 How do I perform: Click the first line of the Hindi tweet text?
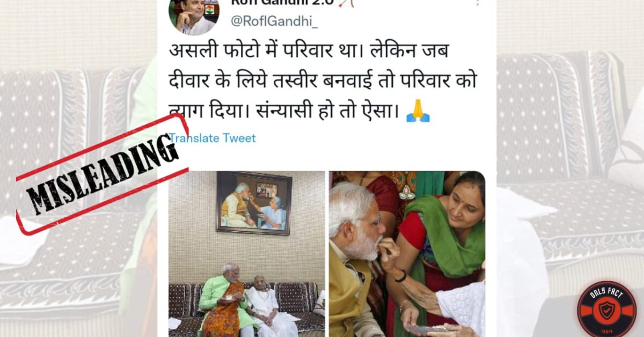point(309,53)
